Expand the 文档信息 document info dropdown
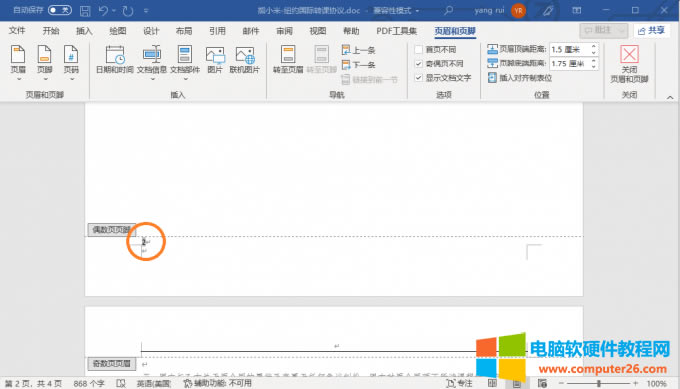Viewport: 680px width, 389px height. click(152, 79)
